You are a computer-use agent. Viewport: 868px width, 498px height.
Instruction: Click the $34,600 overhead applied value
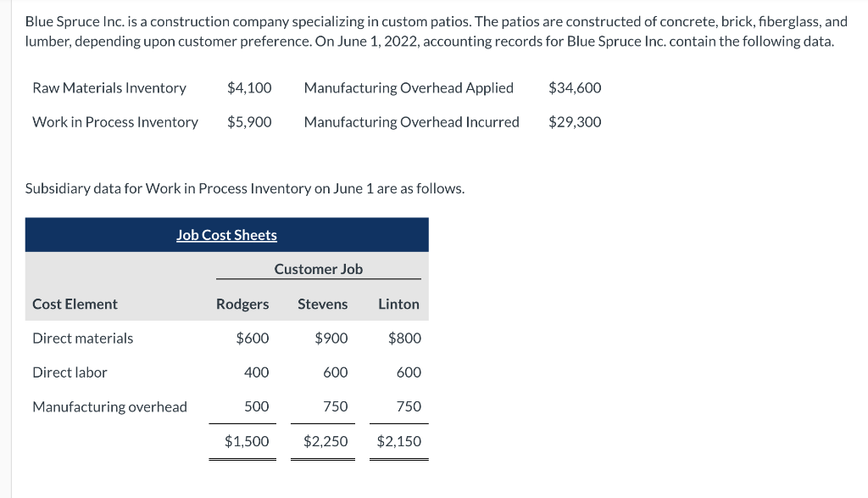tap(575, 88)
